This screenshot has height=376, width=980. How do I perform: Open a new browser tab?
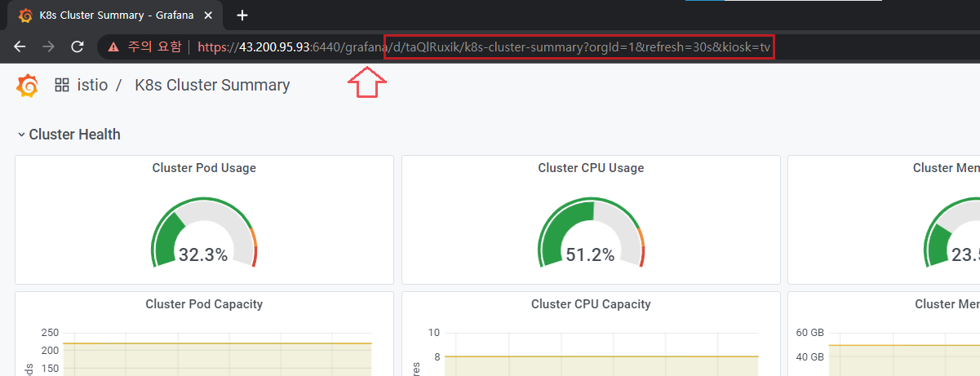click(x=242, y=15)
